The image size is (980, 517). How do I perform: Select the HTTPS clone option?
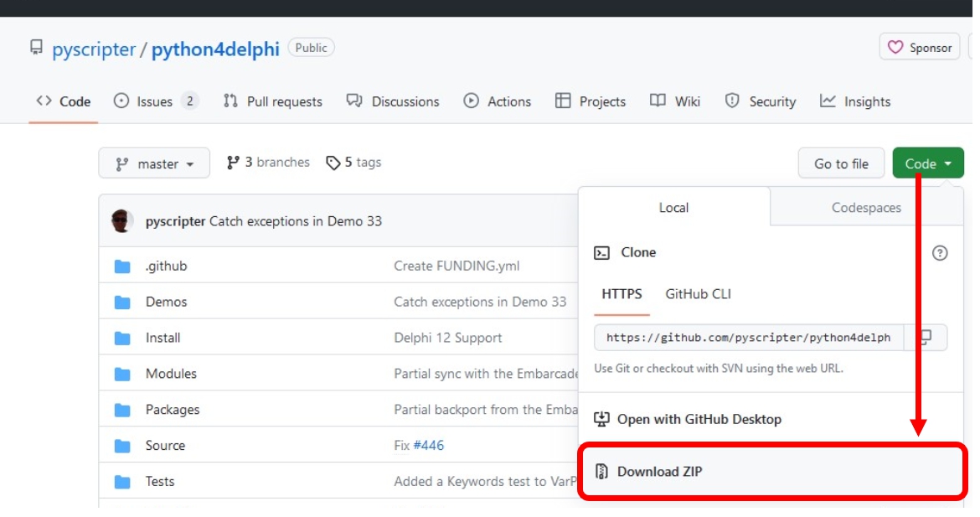click(620, 294)
